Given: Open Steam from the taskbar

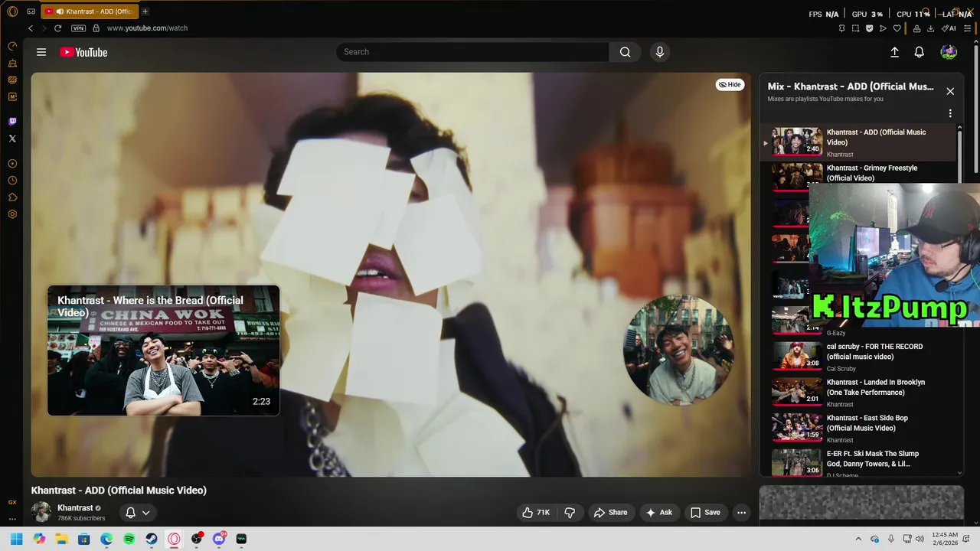Looking at the screenshot, I should click(x=152, y=539).
